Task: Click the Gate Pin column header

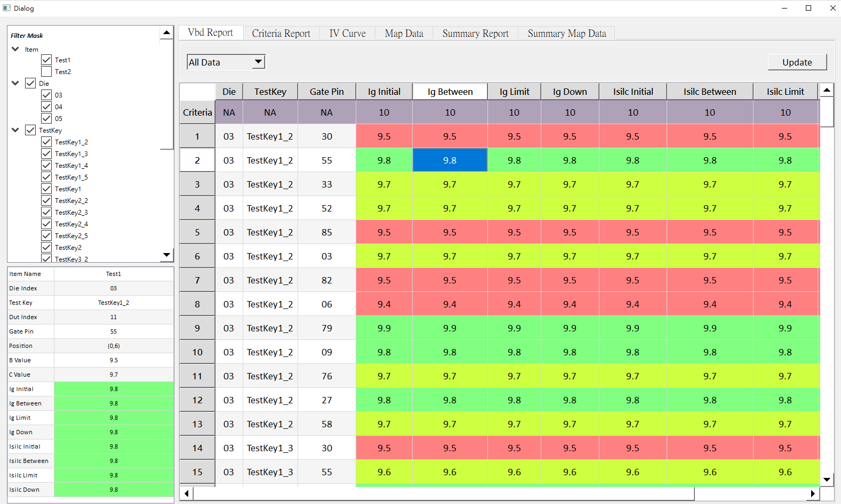Action: tap(327, 92)
